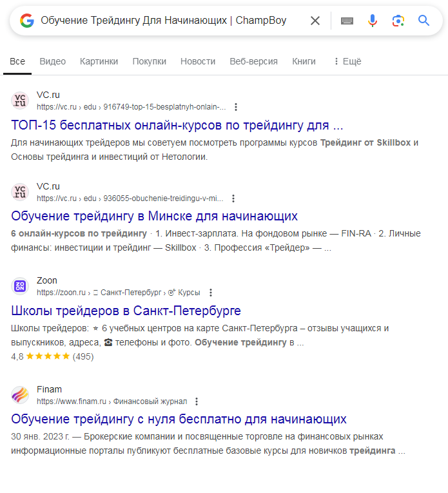Open the ТОП-15 бесплатных онлайн-курсов link

pos(177,124)
